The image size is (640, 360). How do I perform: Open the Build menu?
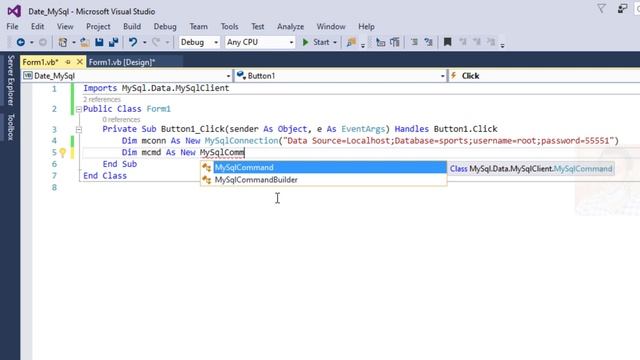[132, 27]
